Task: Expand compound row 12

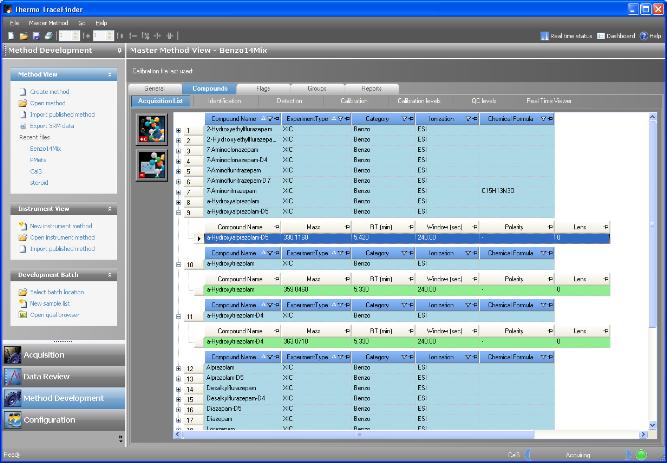Action: 179,369
